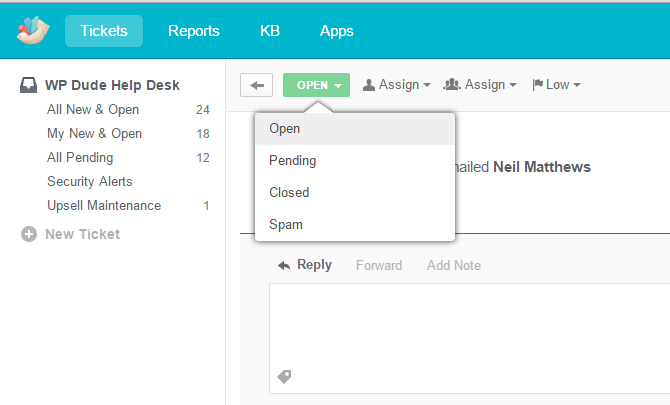670x405 pixels.
Task: Switch to the Reports tab
Action: click(194, 31)
